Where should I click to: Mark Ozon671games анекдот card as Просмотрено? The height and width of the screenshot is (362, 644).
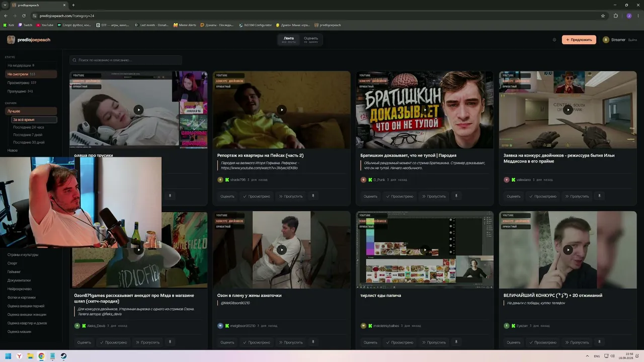point(114,342)
